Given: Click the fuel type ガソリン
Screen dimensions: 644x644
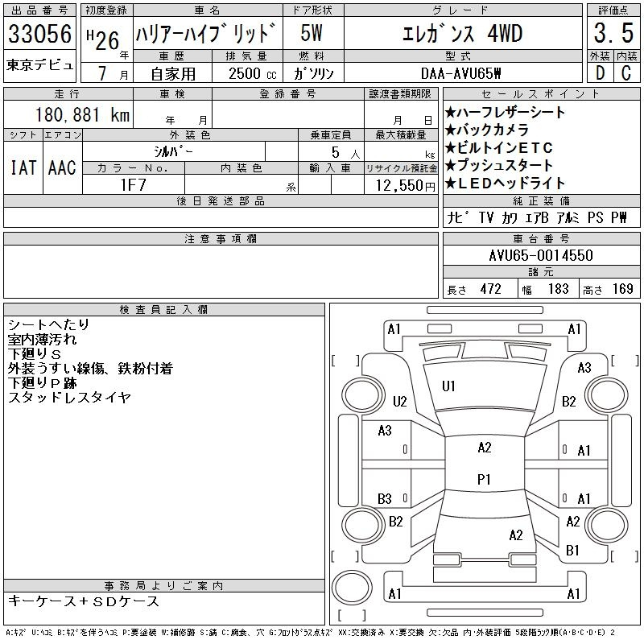Looking at the screenshot, I should coord(313,74).
